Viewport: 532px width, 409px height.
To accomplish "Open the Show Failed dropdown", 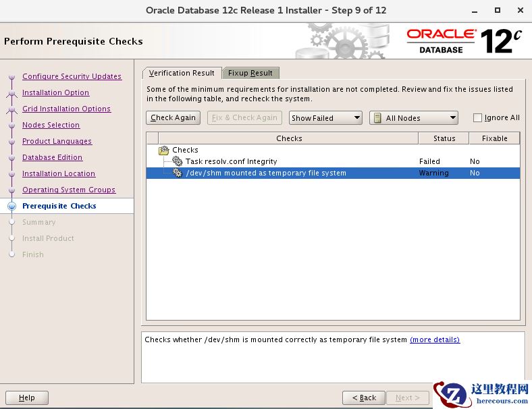I will [325, 117].
